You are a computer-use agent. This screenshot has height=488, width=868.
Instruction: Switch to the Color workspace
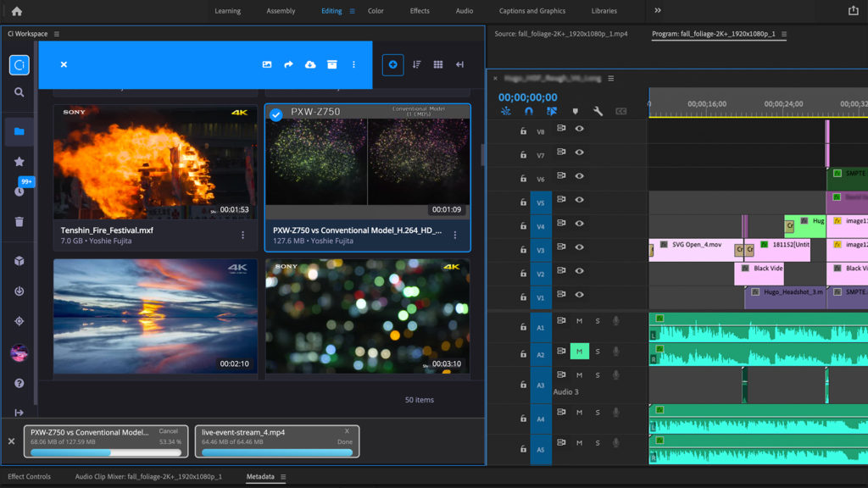click(x=376, y=11)
